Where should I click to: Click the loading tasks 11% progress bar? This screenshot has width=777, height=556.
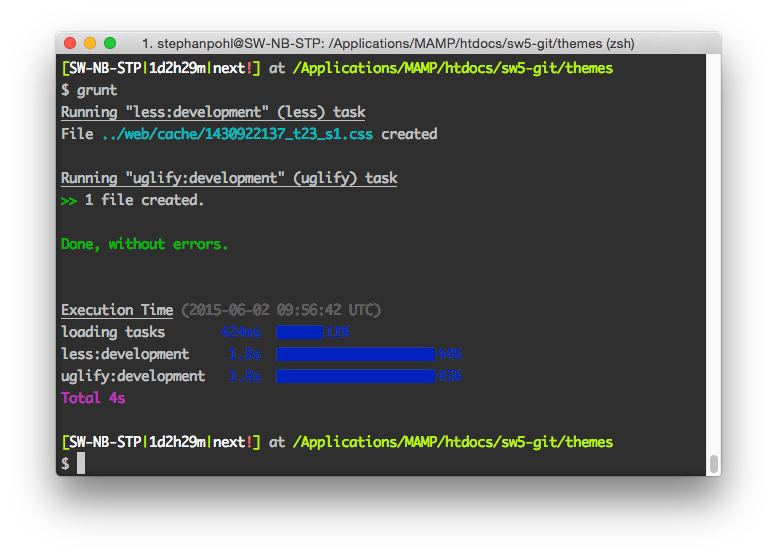tap(300, 332)
